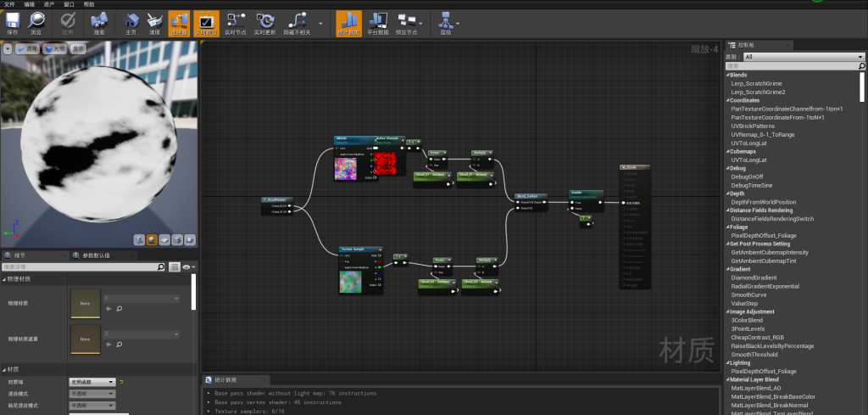The width and height of the screenshot is (868, 415).
Task: Open the 层级 hierarchy tool
Action: pos(446,23)
